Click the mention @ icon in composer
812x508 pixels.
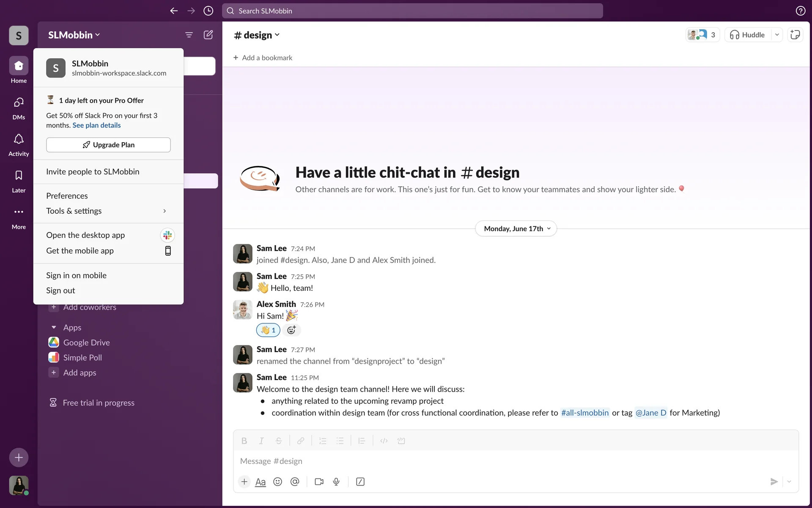click(x=295, y=482)
